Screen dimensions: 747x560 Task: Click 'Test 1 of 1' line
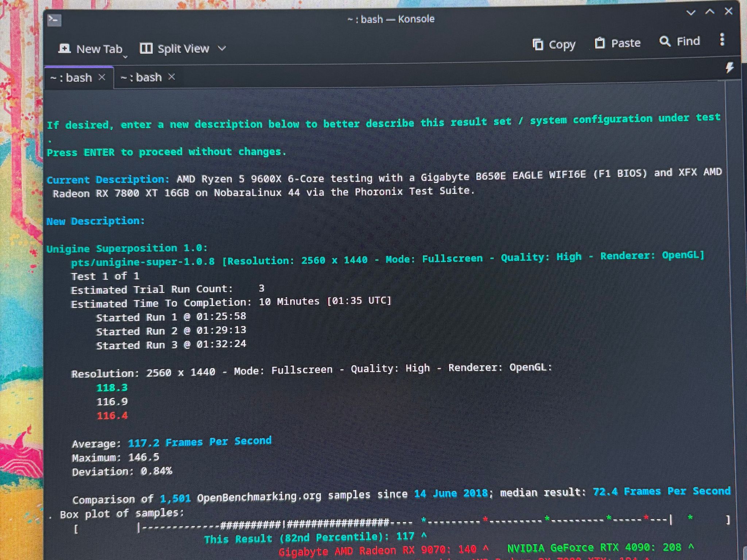point(105,276)
